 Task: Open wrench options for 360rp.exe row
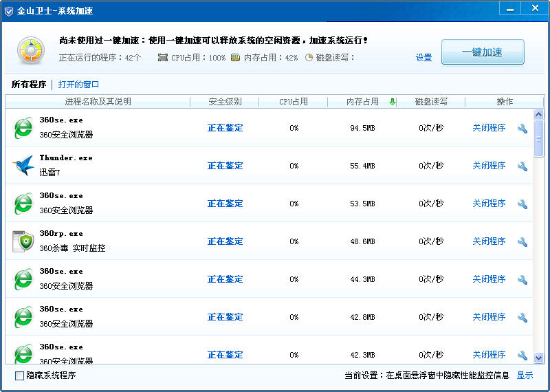pyautogui.click(x=522, y=242)
